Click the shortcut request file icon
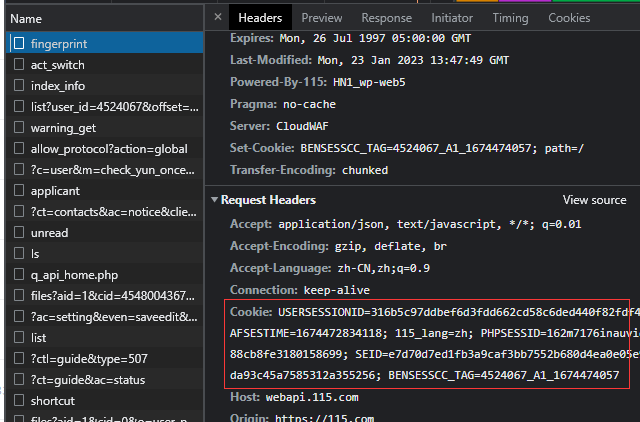 coord(19,400)
